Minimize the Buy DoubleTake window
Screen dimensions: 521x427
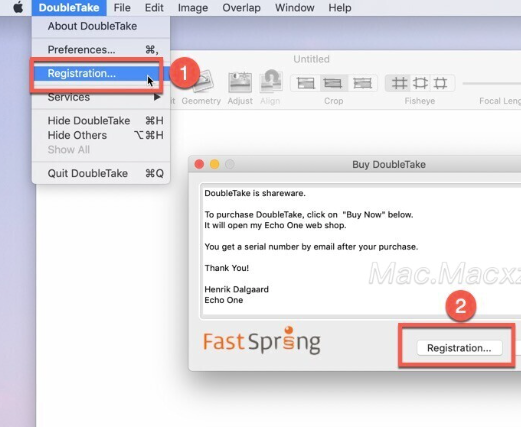[x=215, y=164]
